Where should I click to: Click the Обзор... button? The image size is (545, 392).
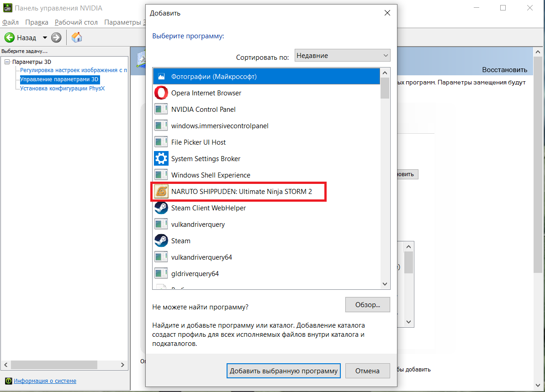368,304
